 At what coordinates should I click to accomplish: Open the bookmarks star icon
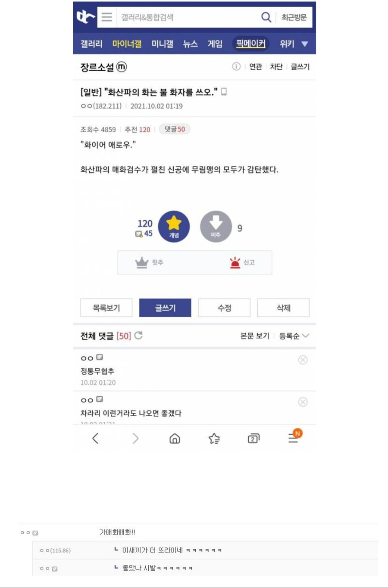tap(214, 439)
